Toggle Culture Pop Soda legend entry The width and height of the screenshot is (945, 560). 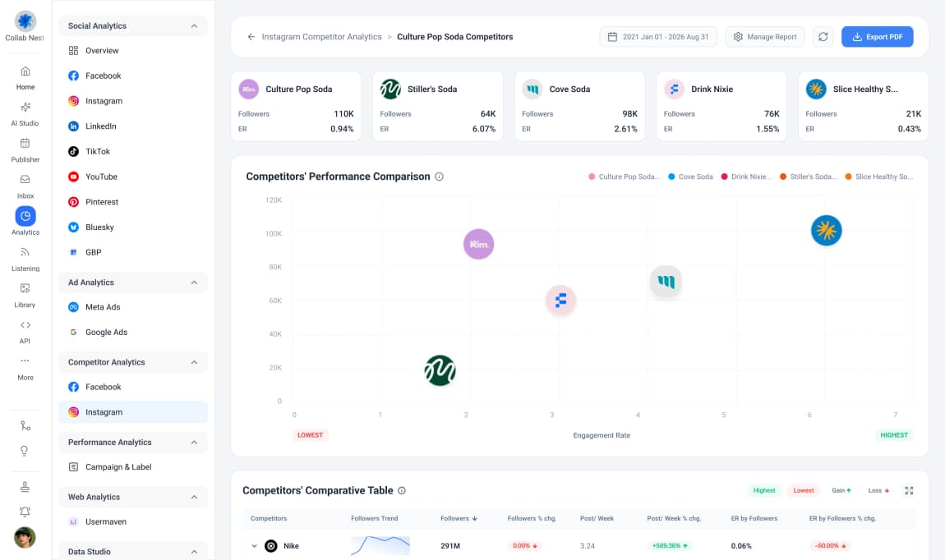pos(625,177)
